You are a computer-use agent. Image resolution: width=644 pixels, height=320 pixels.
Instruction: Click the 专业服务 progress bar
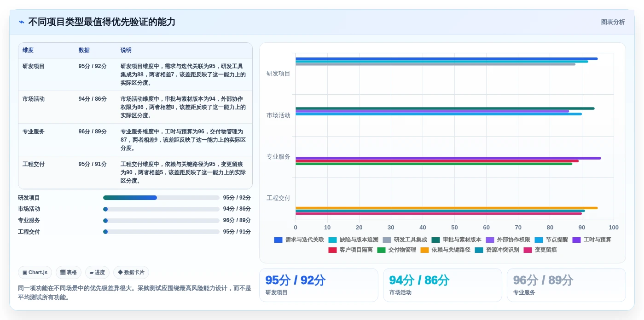click(x=161, y=220)
